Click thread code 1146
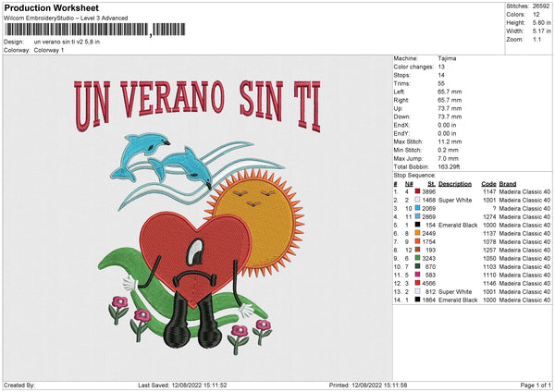This screenshot has height=392, width=555. click(489, 283)
